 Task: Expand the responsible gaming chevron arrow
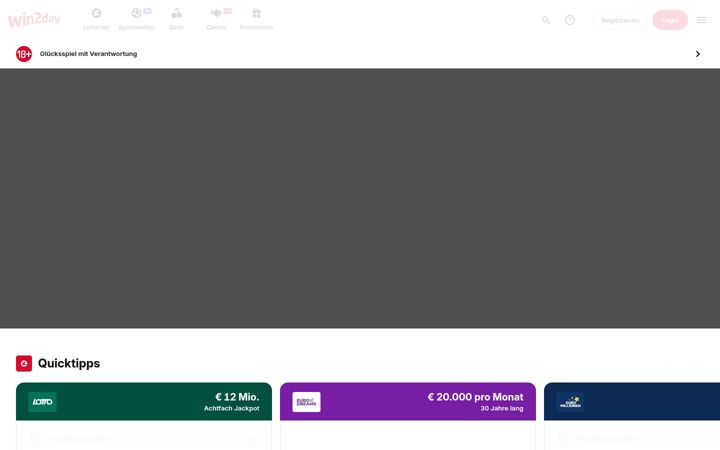point(698,54)
